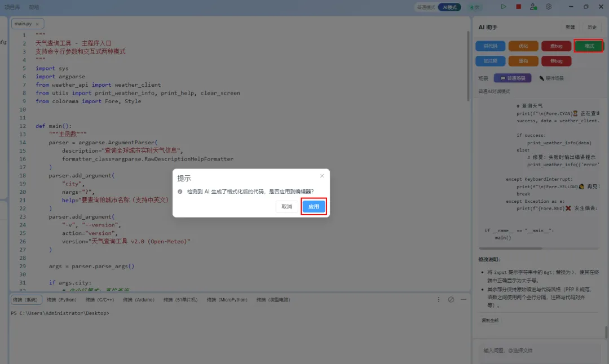Click the AI 助手 panel title
The image size is (609, 364).
pyautogui.click(x=488, y=27)
